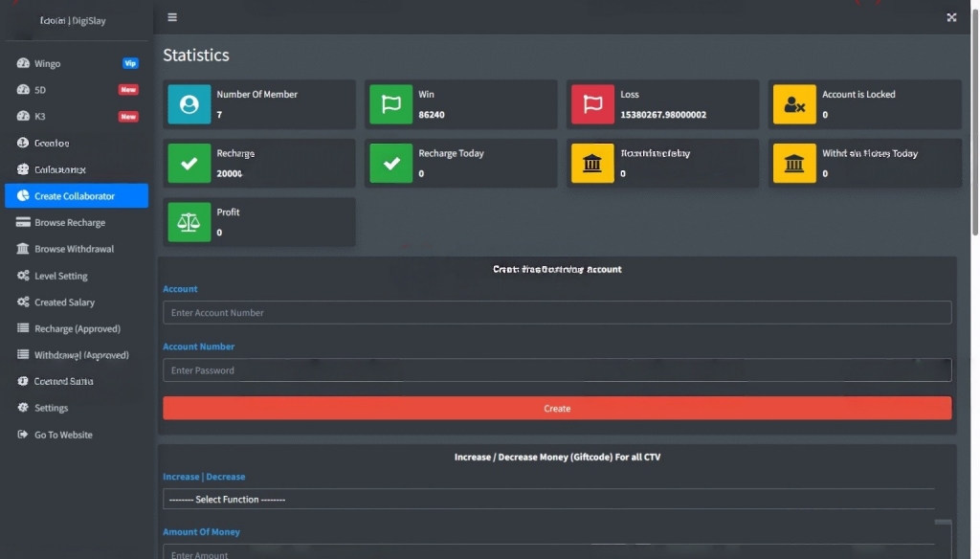Click the Number Of Member user icon
The width and height of the screenshot is (980, 559).
click(x=189, y=103)
